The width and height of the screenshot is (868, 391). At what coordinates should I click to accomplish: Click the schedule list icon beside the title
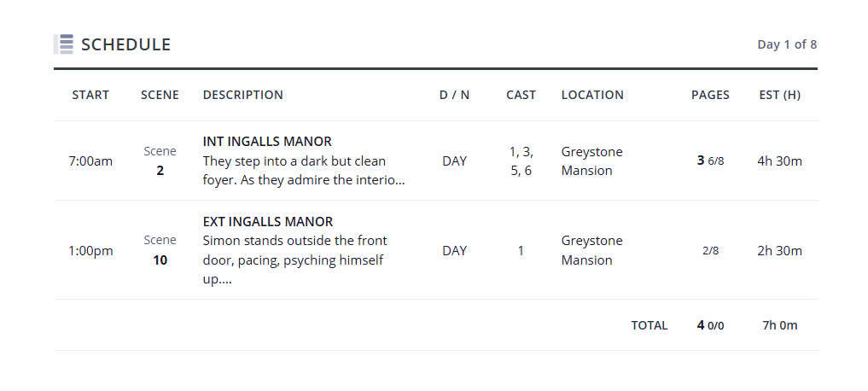coord(64,44)
